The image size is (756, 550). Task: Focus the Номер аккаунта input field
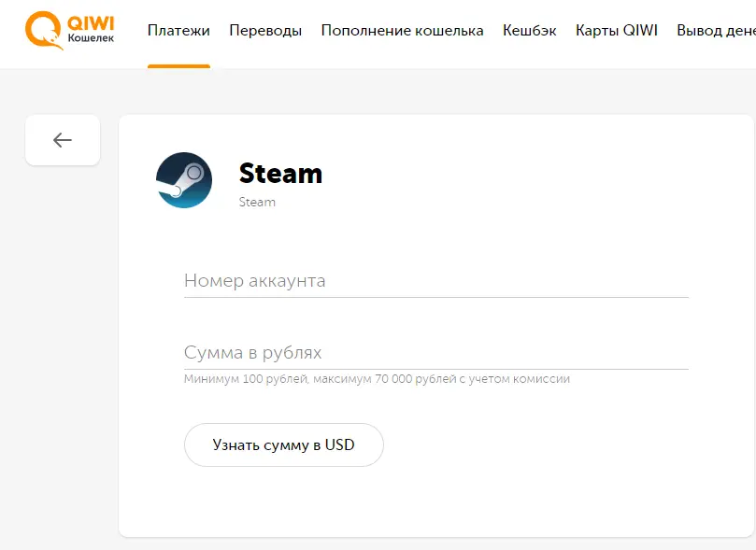pyautogui.click(x=436, y=281)
